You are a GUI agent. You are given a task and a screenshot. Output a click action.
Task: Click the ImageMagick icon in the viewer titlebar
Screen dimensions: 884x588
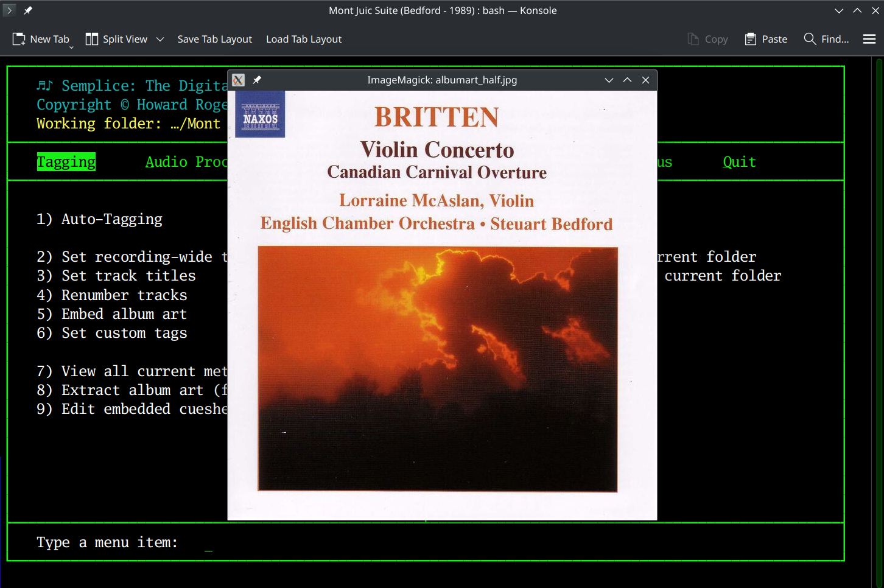pos(237,80)
